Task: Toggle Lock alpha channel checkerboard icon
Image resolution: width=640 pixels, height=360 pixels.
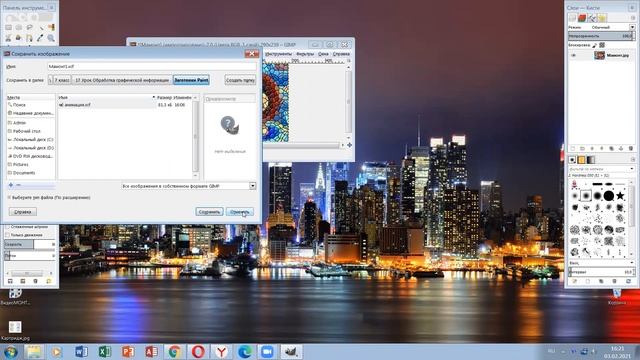Action: pyautogui.click(x=602, y=45)
